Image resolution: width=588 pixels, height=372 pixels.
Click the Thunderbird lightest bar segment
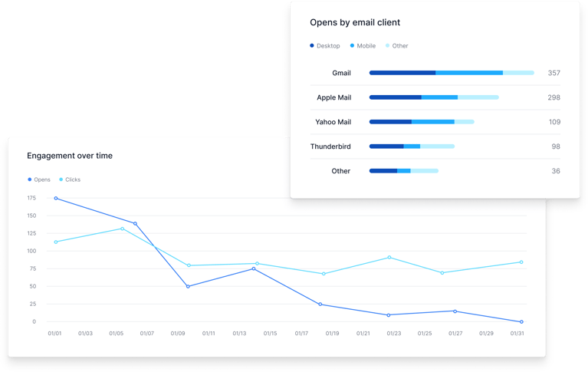click(x=437, y=146)
